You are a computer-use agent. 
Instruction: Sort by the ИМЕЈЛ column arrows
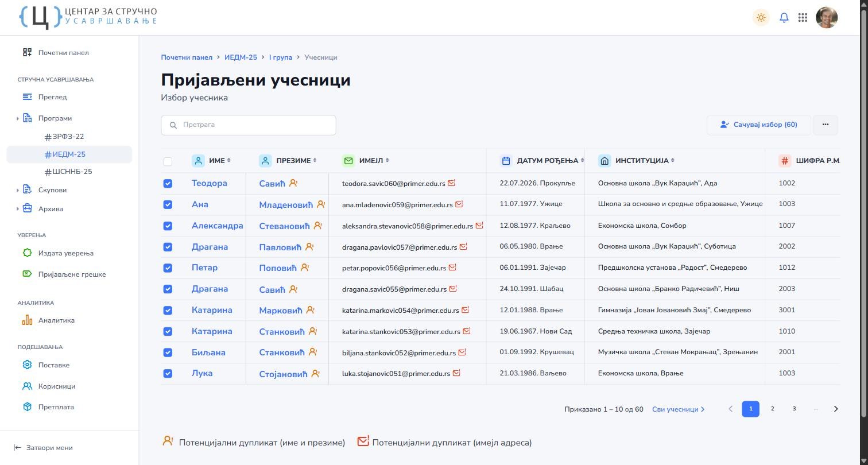[387, 161]
